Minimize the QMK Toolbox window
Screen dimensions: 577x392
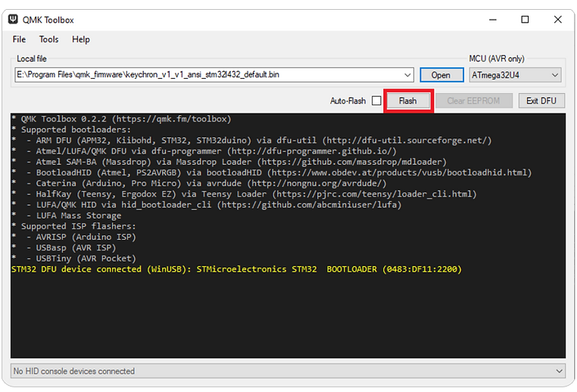tap(493, 20)
